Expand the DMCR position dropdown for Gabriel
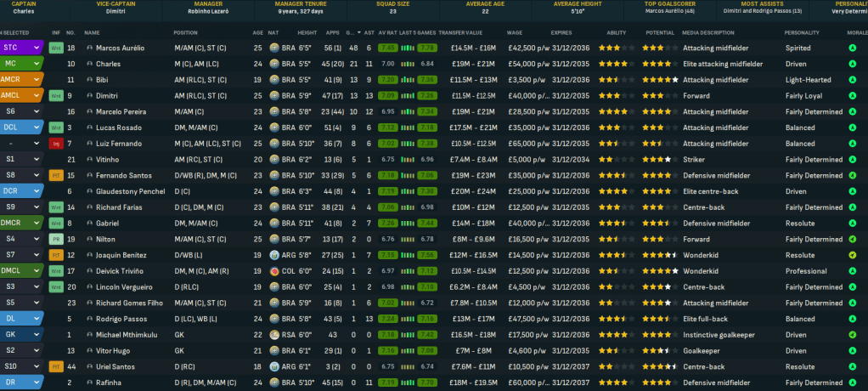This screenshot has width=868, height=391. (x=36, y=223)
